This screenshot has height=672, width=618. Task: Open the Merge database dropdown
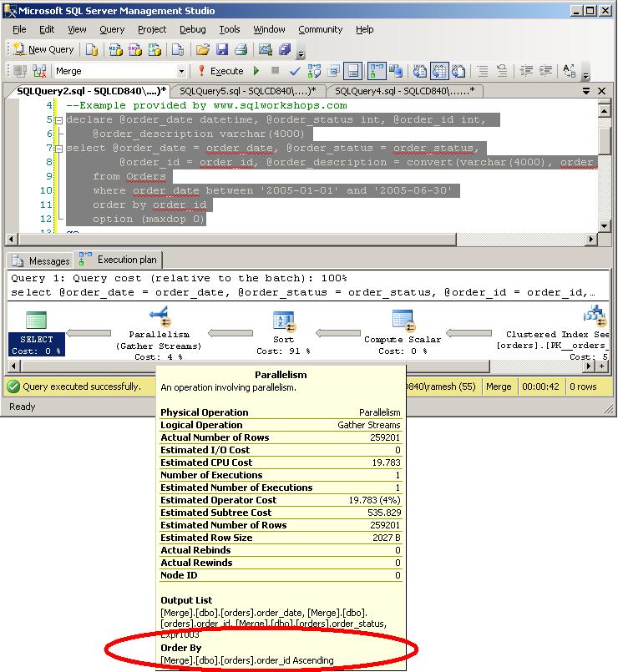(181, 71)
